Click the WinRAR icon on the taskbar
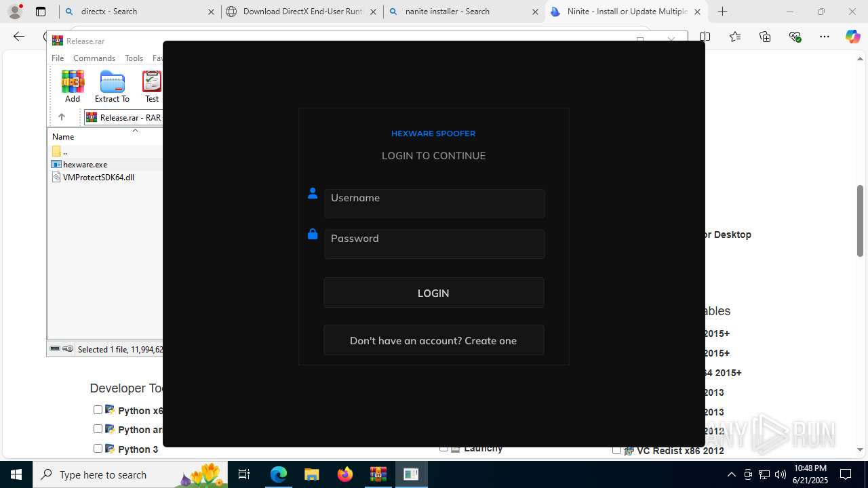The width and height of the screenshot is (868, 488). click(378, 474)
